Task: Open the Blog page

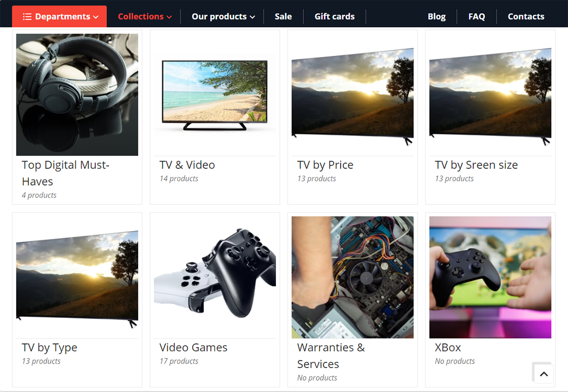Action: point(436,17)
